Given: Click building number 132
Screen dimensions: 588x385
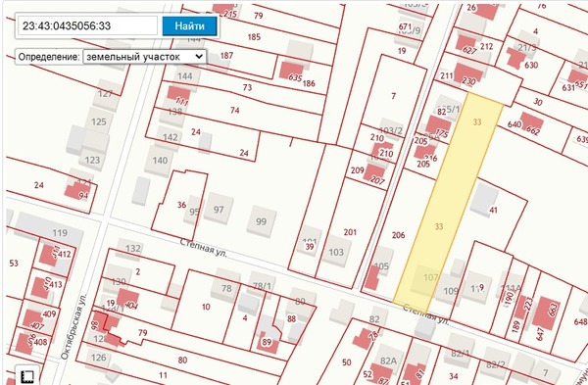Looking at the screenshot, I should [132, 248].
